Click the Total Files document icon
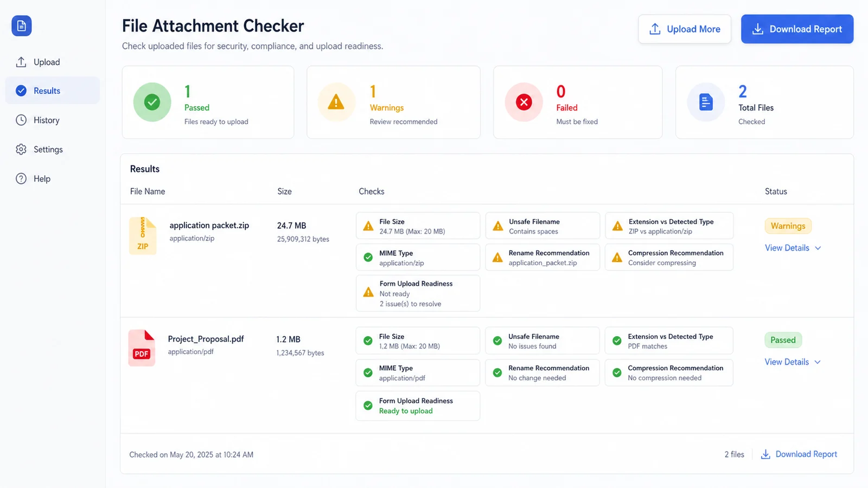Screen dimensions: 868x488 coord(706,102)
